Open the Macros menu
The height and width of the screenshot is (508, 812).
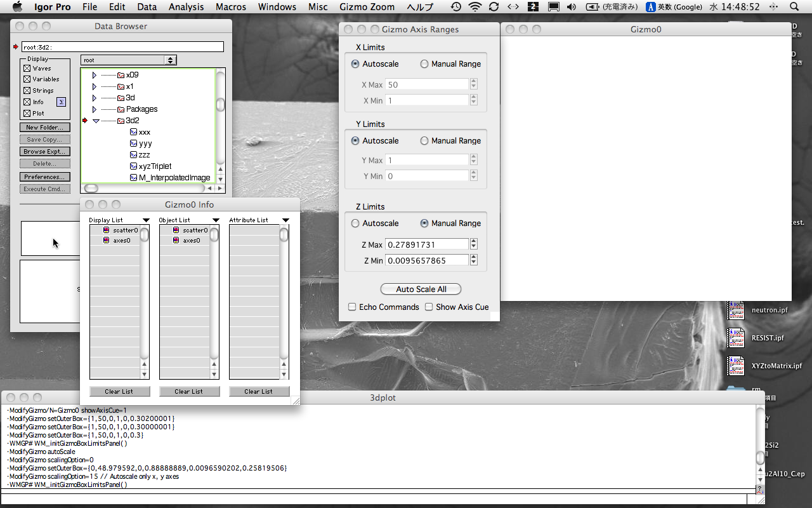pyautogui.click(x=230, y=7)
